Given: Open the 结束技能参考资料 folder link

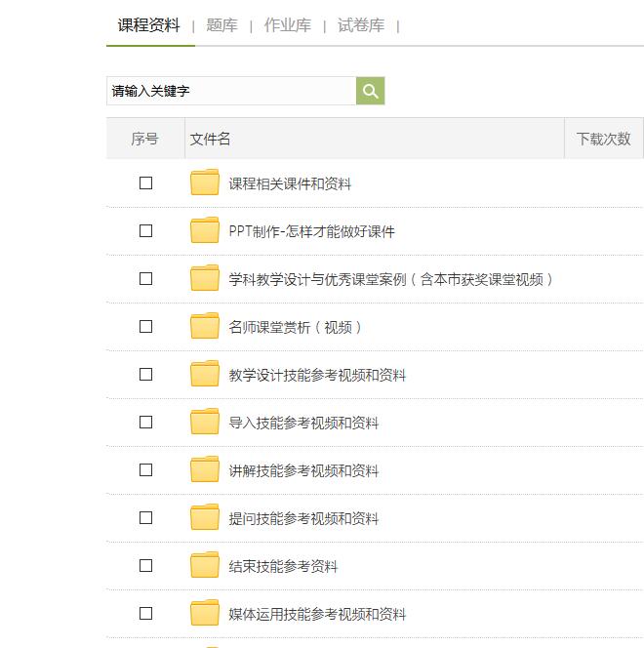Looking at the screenshot, I should 283,566.
